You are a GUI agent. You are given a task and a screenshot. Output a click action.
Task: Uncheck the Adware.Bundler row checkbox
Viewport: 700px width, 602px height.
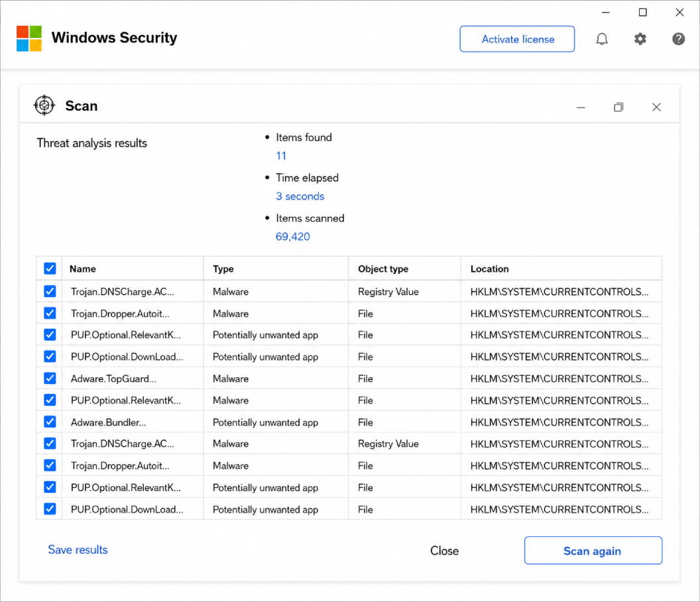50,422
